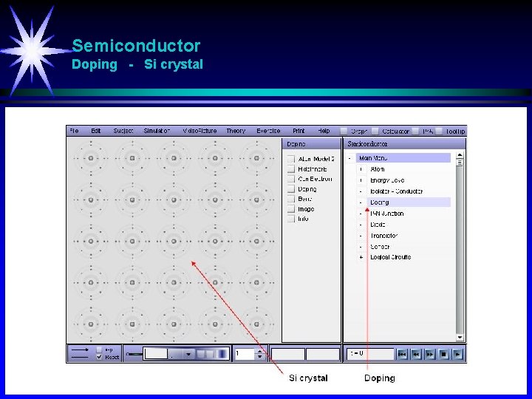Check the Image option
This screenshot has height=399, width=532.
tap(291, 209)
